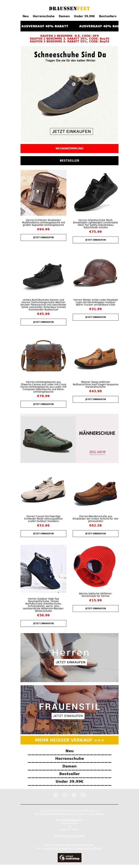
Task: Click the DRAUSSENFEET logo at the top
Action: tap(69, 8)
